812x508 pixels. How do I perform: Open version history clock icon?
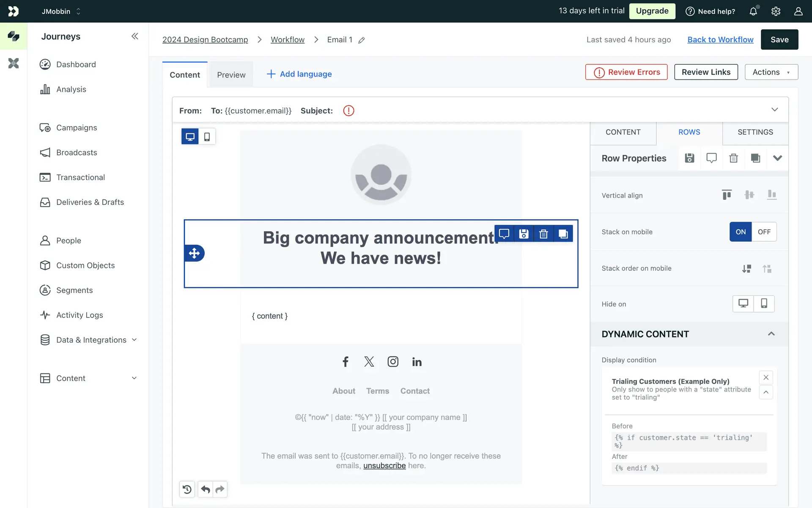click(x=187, y=489)
